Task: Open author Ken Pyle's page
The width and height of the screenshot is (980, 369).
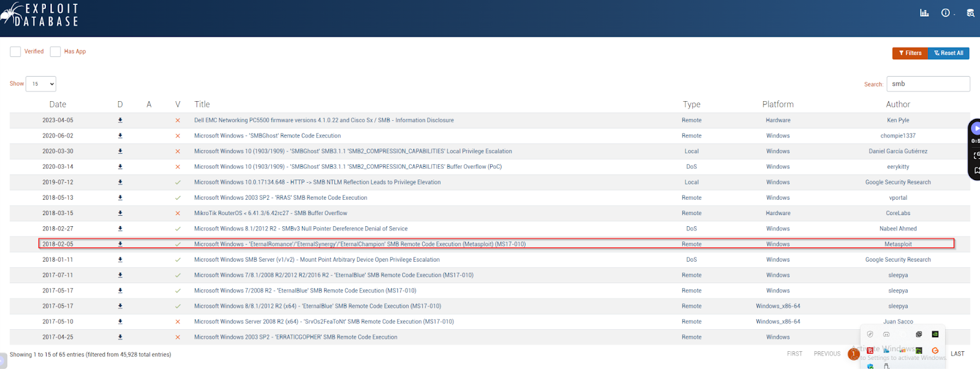Action: (898, 120)
